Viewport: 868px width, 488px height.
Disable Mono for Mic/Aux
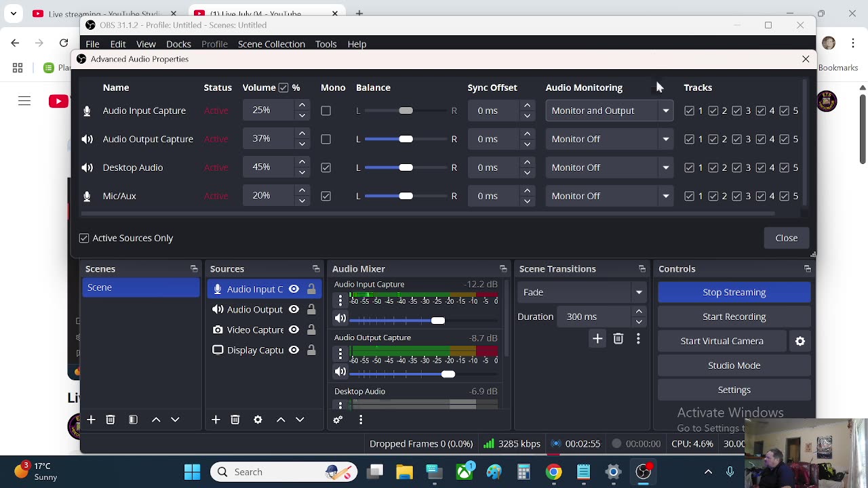326,196
